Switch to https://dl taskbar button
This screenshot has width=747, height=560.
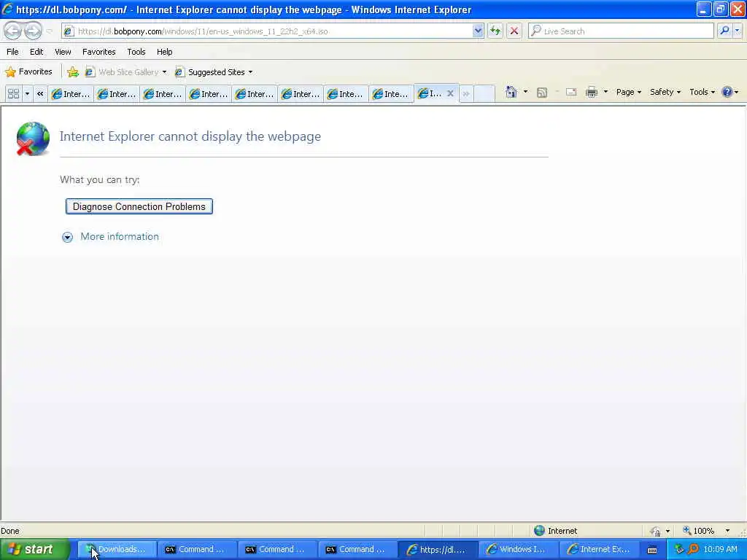[x=438, y=549]
